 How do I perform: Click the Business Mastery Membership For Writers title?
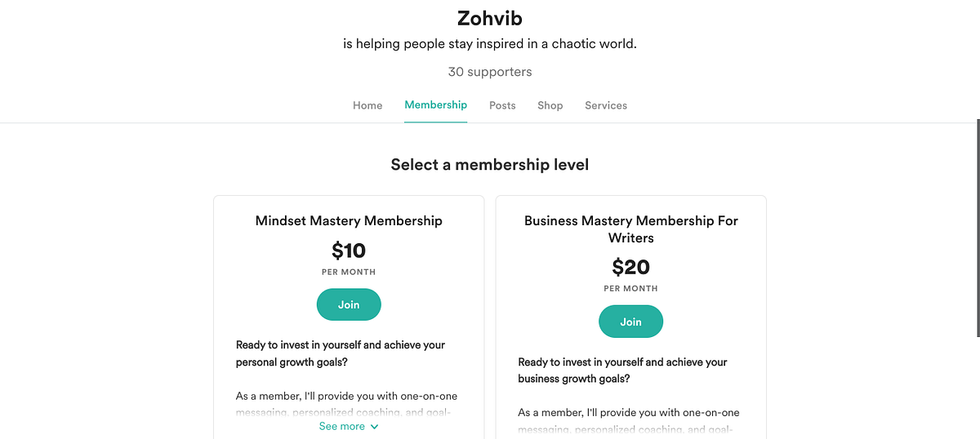pyautogui.click(x=630, y=229)
